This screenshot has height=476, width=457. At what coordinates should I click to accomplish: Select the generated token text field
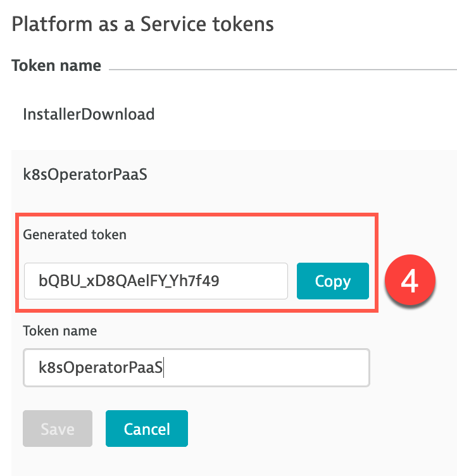(x=156, y=281)
